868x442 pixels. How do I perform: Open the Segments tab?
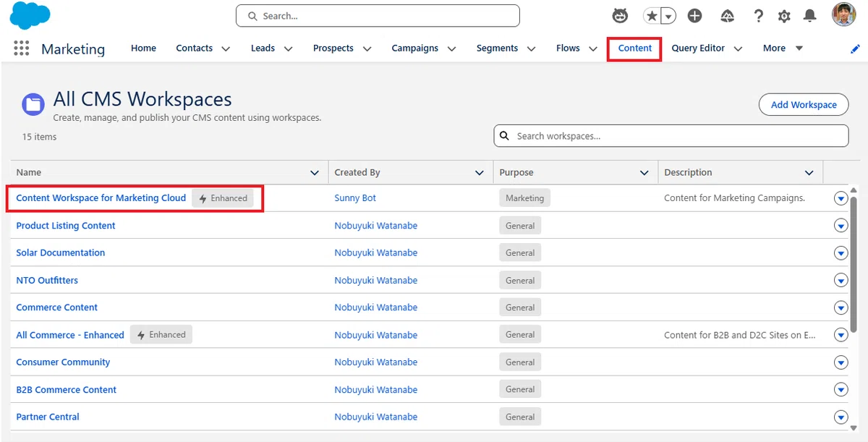(497, 48)
